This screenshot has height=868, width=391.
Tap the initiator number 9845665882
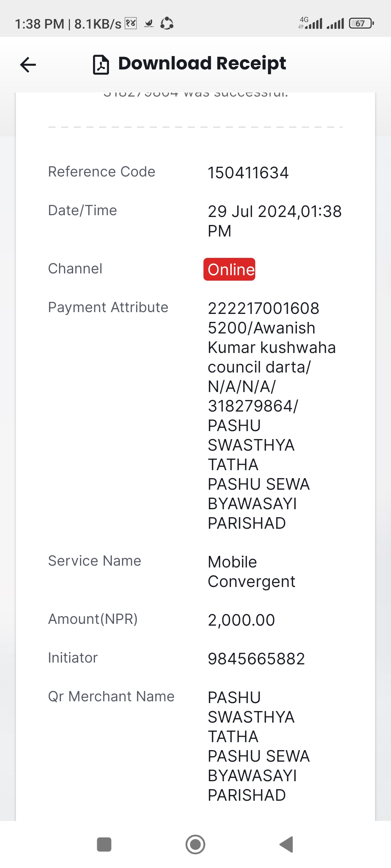click(256, 659)
